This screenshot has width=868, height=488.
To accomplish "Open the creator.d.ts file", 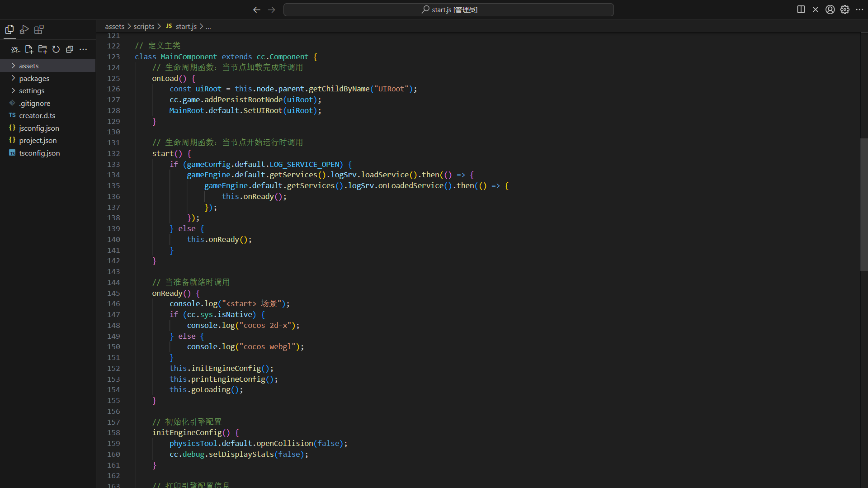I will click(x=47, y=116).
